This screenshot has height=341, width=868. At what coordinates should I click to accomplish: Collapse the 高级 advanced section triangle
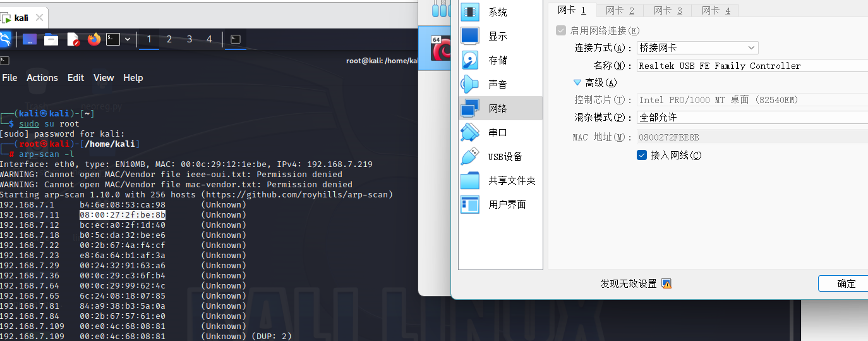click(x=577, y=82)
